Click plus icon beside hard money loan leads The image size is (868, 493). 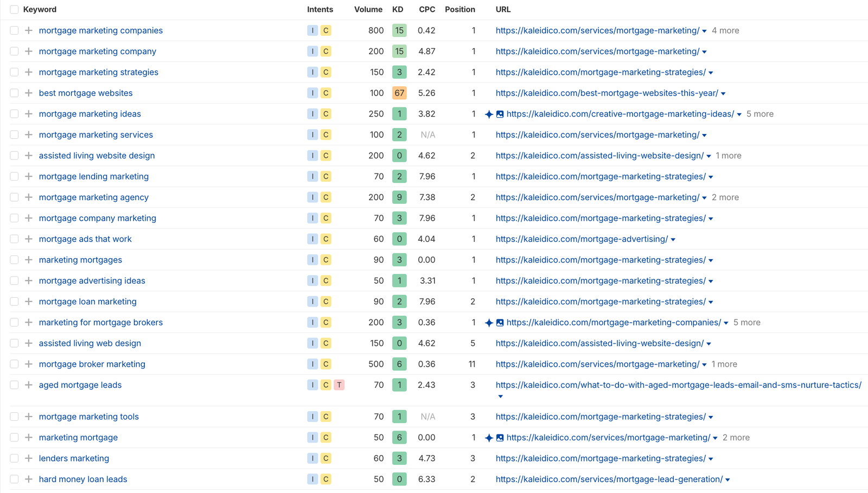(29, 479)
